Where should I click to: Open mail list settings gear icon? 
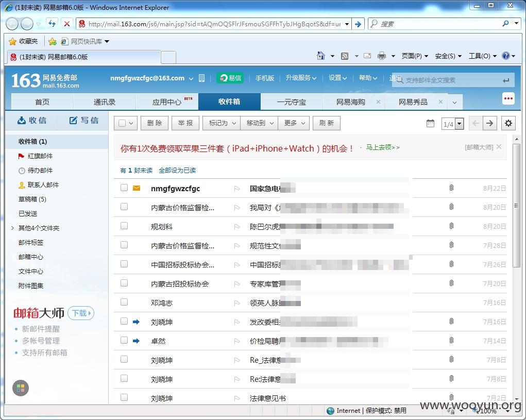[x=508, y=123]
